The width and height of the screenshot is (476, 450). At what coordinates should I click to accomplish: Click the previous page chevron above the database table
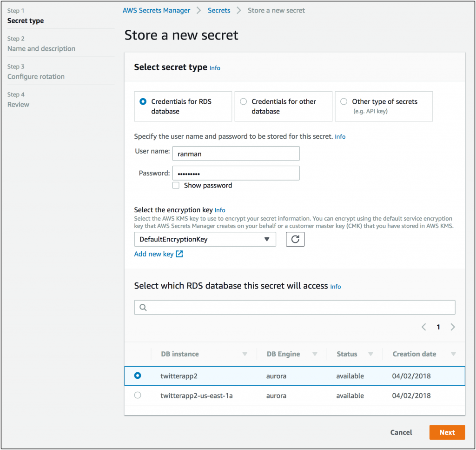(423, 327)
